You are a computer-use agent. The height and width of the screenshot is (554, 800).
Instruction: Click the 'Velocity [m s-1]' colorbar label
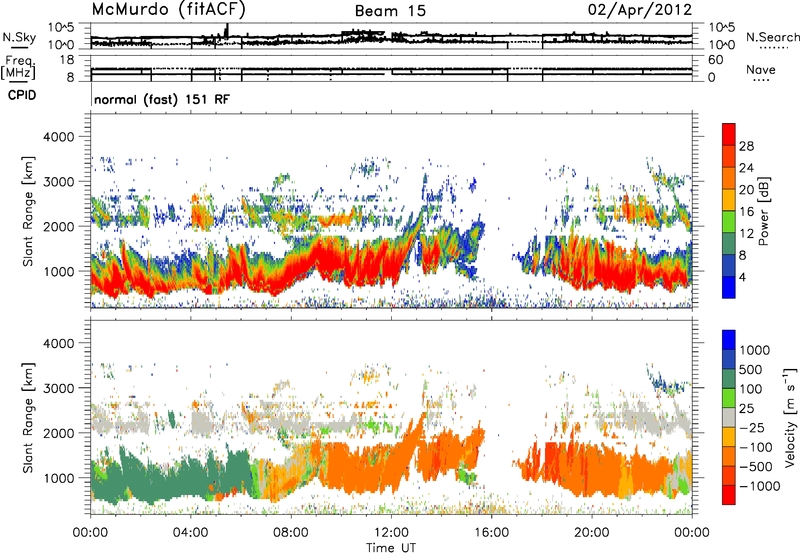pos(790,417)
